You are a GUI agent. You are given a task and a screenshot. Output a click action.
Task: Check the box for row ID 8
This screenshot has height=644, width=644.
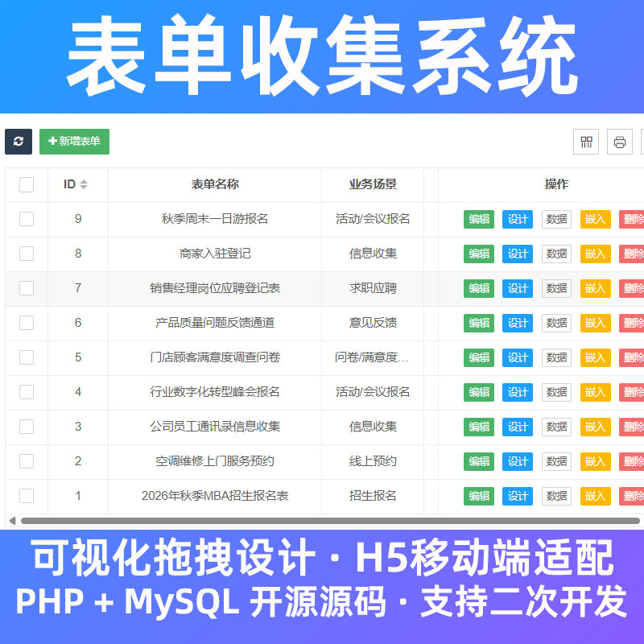(27, 254)
